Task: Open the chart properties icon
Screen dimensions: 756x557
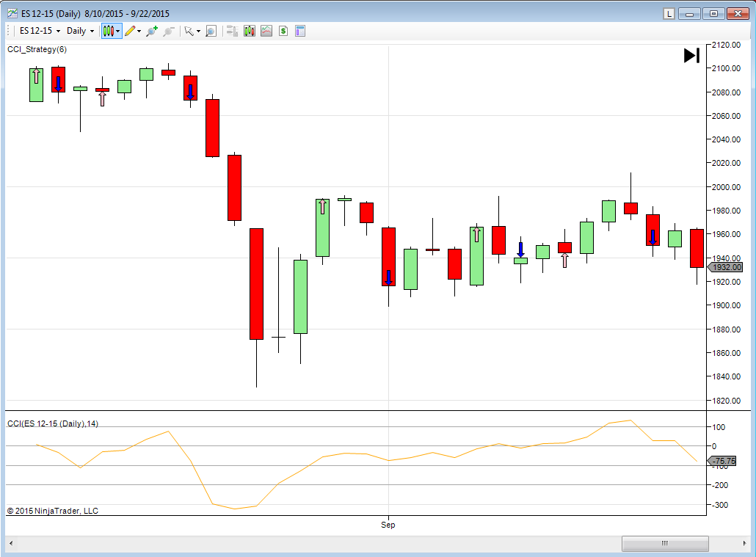Action: pos(300,32)
